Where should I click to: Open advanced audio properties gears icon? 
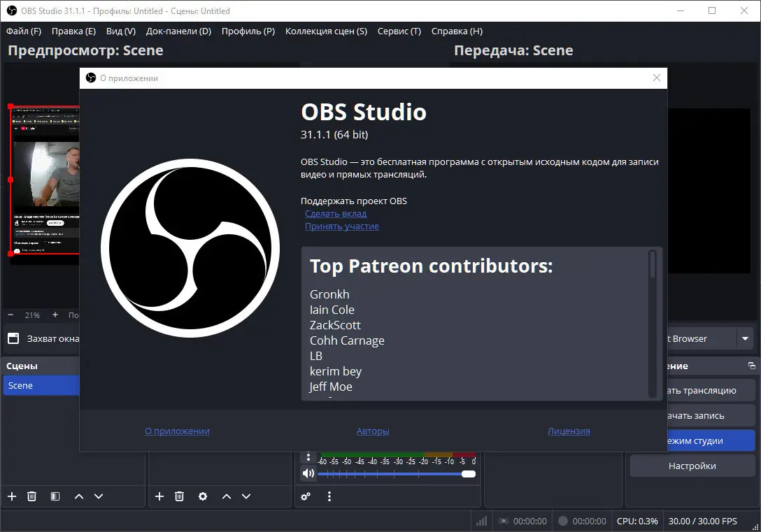point(306,496)
